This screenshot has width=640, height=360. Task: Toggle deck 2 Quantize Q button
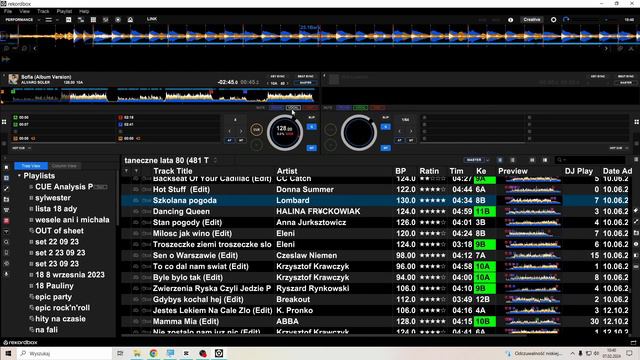tap(385, 127)
